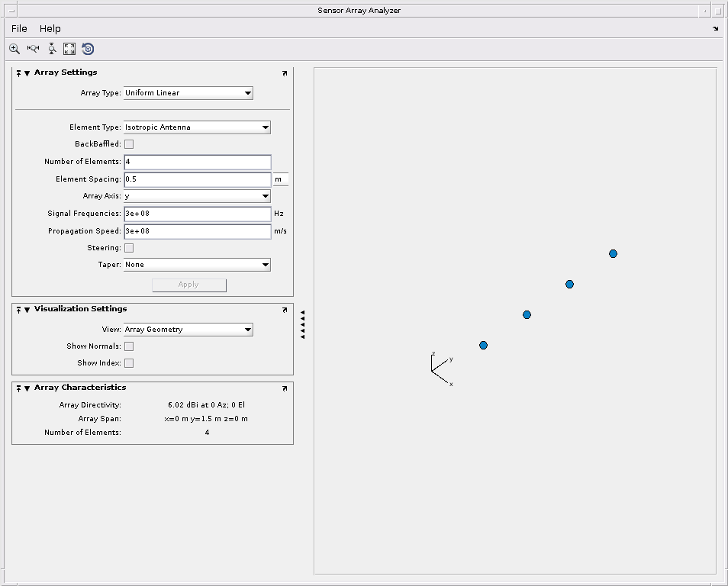Open the Taper dropdown
The image size is (728, 586).
click(197, 265)
